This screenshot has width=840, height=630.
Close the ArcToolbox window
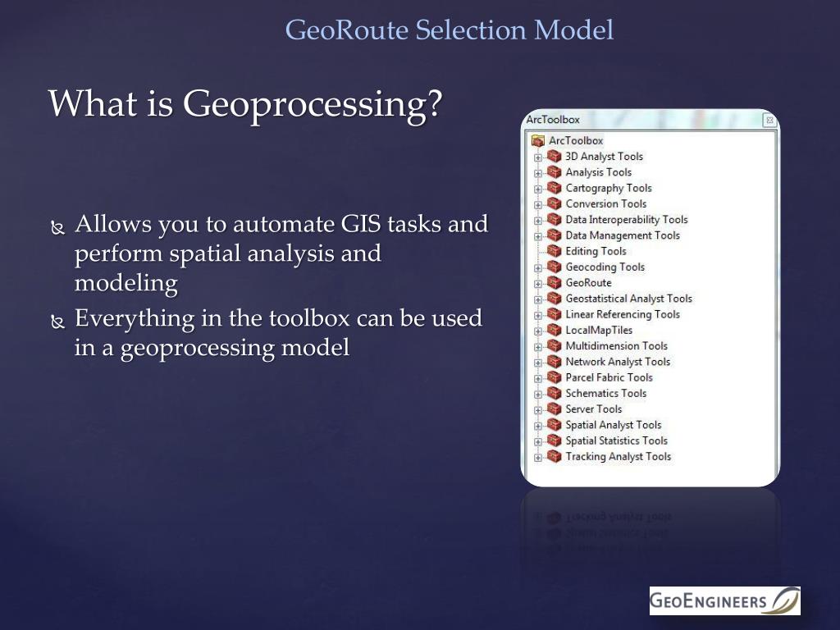coord(769,120)
